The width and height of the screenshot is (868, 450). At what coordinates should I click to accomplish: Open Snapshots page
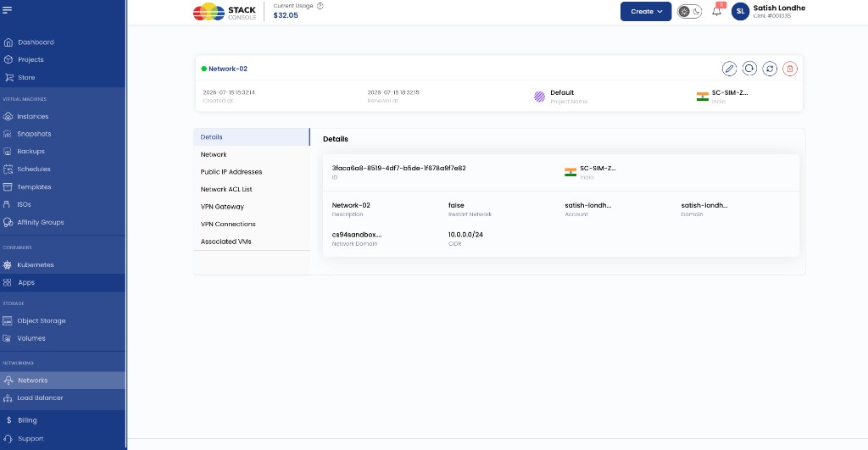click(x=34, y=134)
